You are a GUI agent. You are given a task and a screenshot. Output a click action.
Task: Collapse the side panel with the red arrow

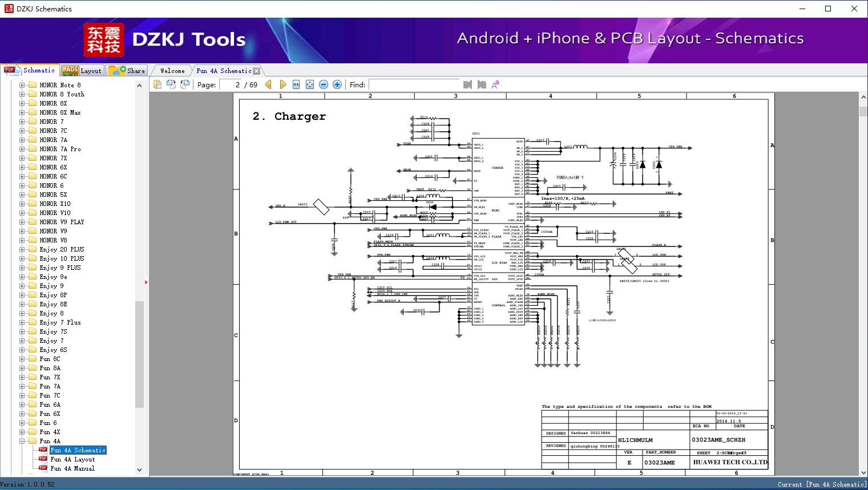[x=146, y=282]
